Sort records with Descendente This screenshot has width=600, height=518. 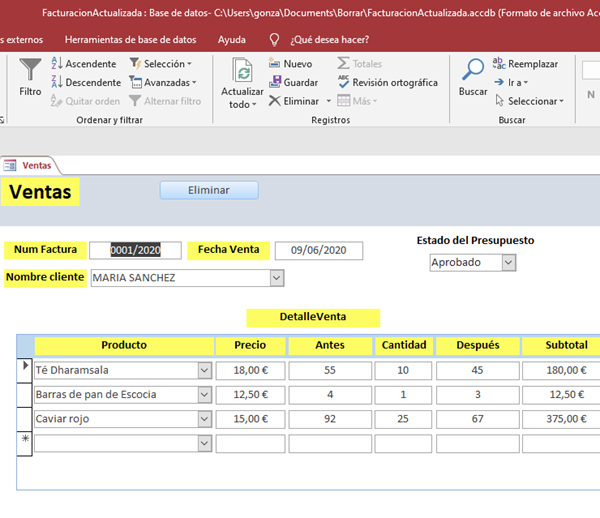tap(85, 82)
